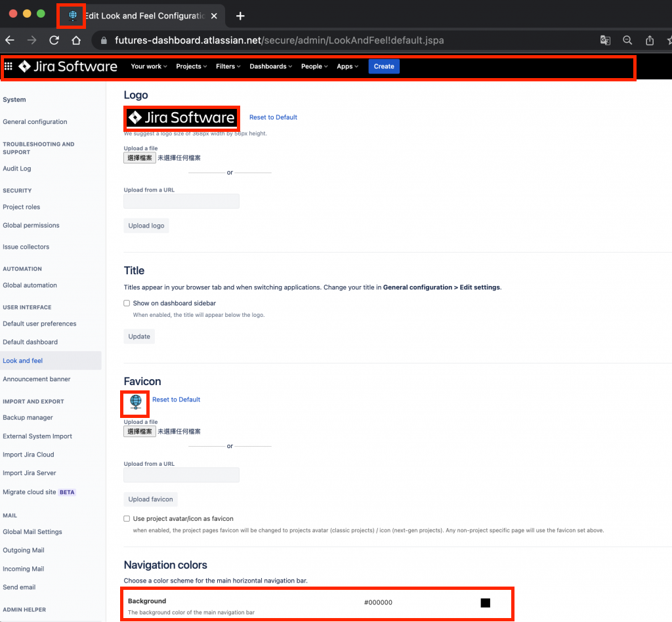Click the globe favicon preview image
This screenshot has height=622, width=672.
tap(135, 402)
